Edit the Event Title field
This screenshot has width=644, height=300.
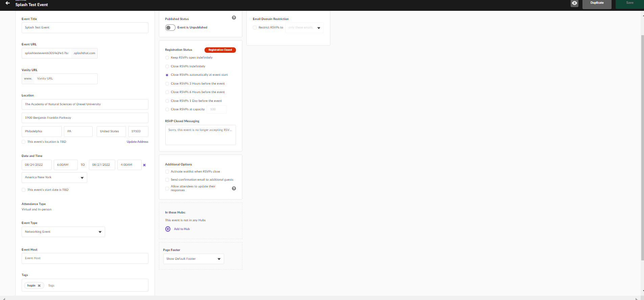(85, 28)
